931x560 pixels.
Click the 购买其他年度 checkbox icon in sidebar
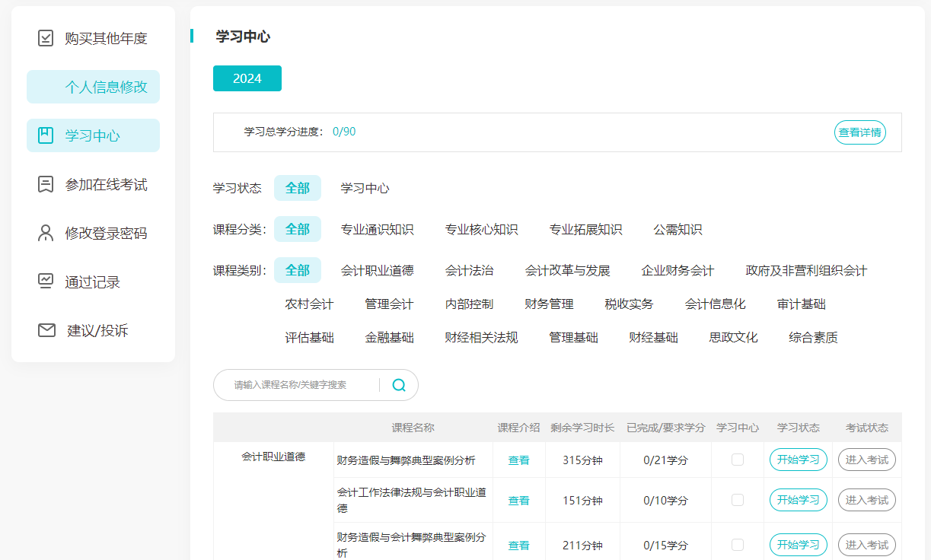[x=46, y=38]
